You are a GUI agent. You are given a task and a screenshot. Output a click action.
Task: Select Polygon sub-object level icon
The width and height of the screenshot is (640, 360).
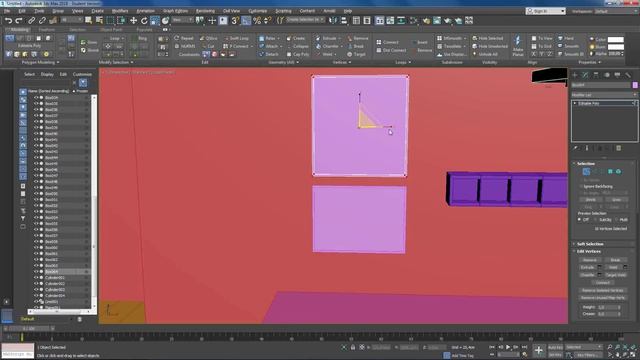610,171
